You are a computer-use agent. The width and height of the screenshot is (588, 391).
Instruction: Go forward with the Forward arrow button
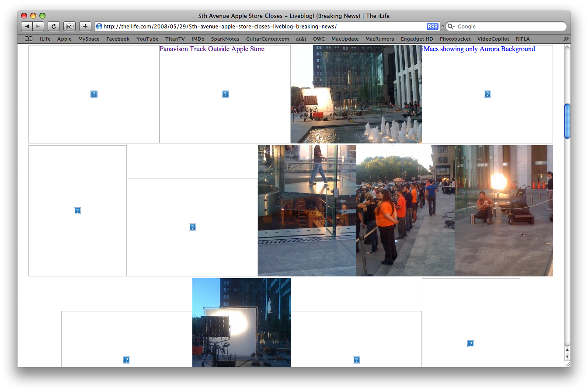[38, 26]
